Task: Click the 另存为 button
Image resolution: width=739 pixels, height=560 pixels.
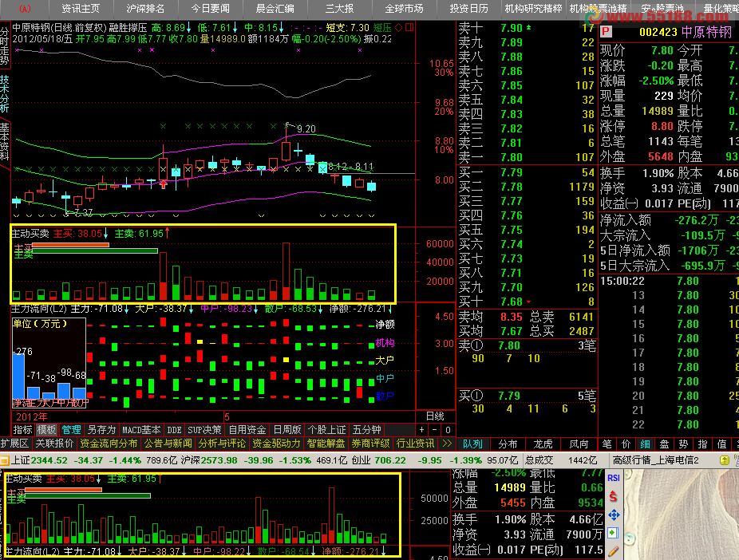Action: point(101,429)
